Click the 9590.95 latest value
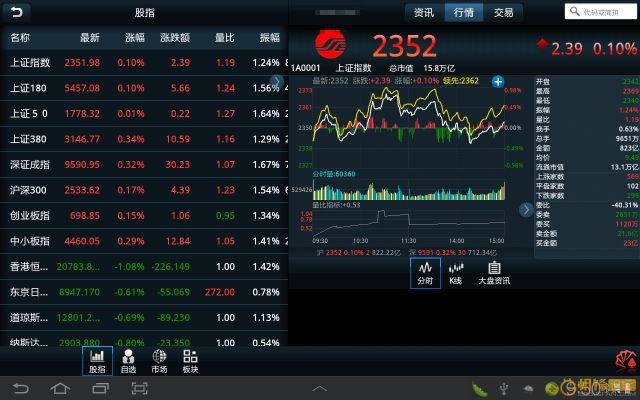Image resolution: width=640 pixels, height=400 pixels. pyautogui.click(x=82, y=164)
